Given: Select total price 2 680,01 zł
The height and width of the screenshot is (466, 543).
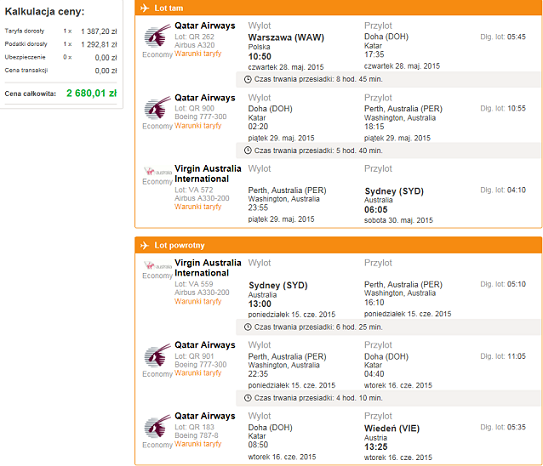Looking at the screenshot, I should (92, 93).
